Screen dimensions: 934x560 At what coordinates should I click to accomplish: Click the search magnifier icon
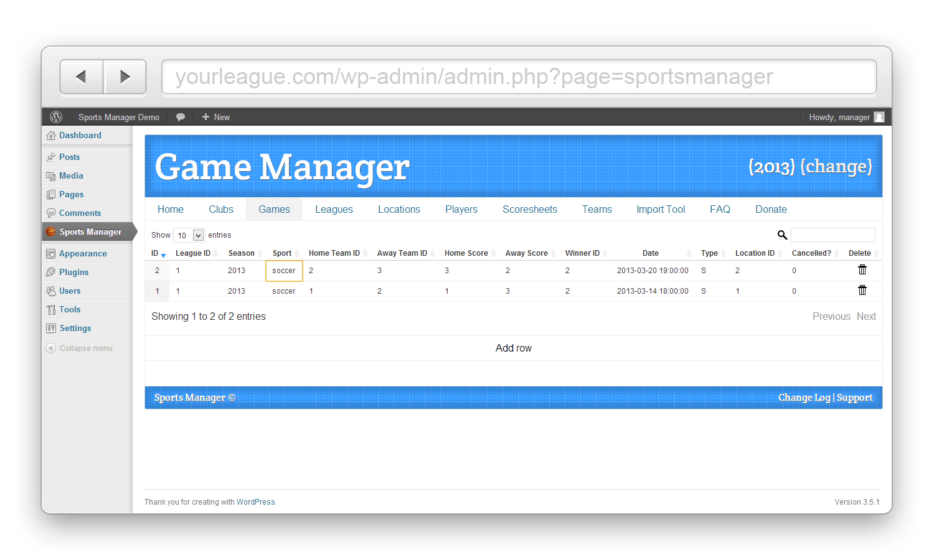782,235
